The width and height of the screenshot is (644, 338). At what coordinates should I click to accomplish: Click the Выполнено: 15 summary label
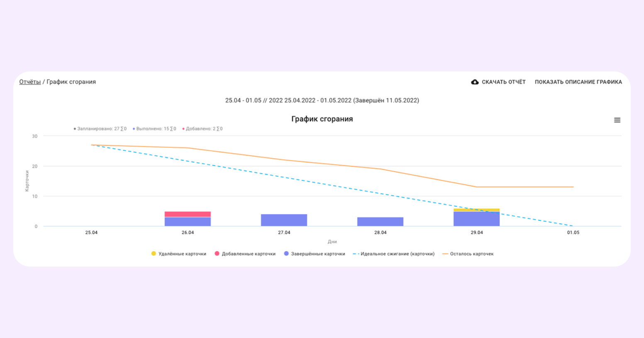pyautogui.click(x=154, y=129)
